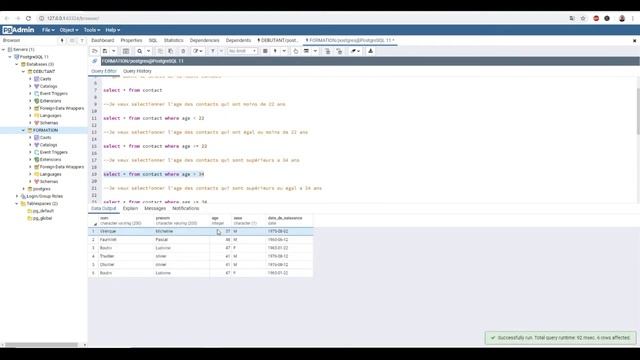Switch to the Statistics tab
The image size is (640, 360).
pyautogui.click(x=173, y=40)
